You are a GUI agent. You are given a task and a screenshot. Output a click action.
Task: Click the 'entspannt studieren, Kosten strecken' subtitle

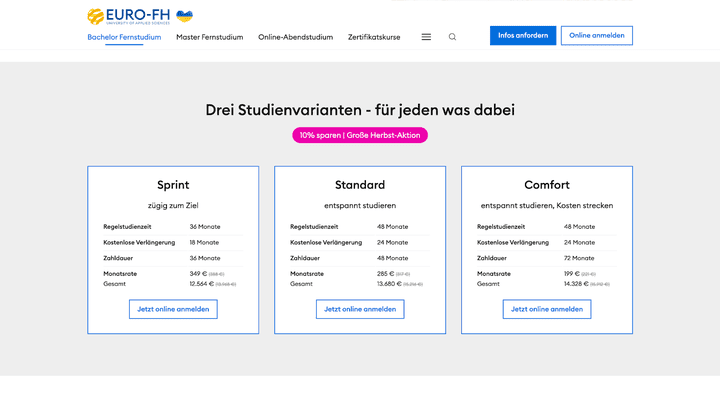coord(547,206)
